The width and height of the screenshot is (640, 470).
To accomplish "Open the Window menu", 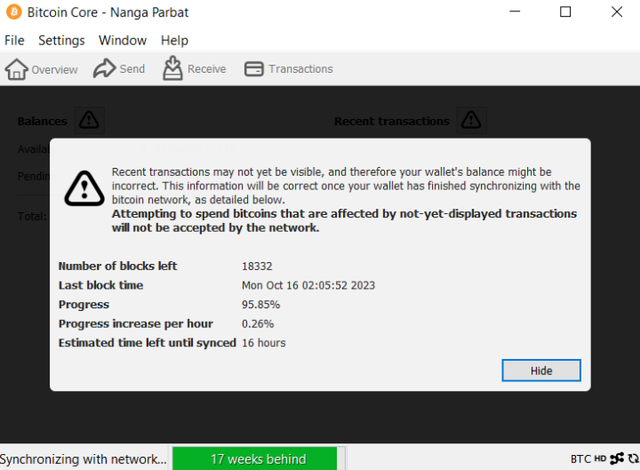I will (122, 40).
